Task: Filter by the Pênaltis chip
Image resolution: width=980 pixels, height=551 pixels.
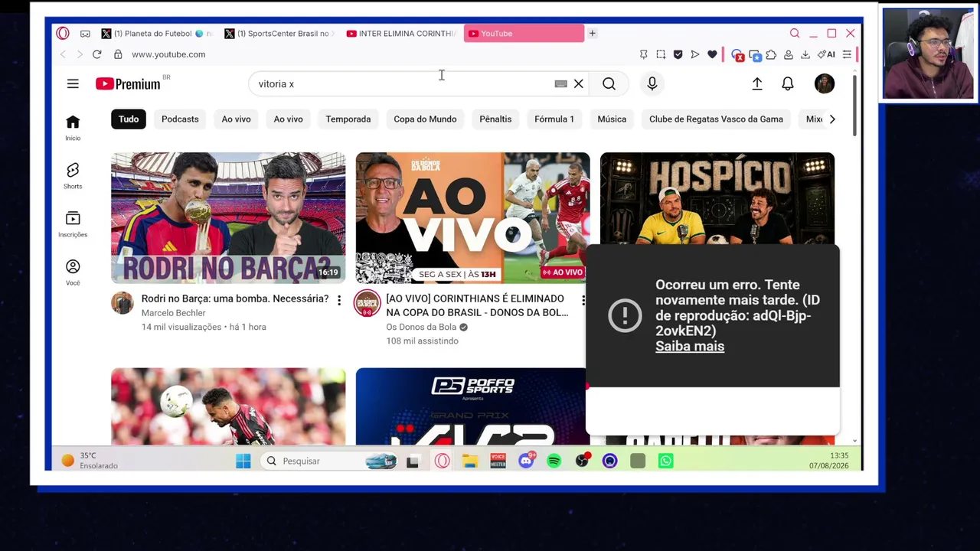Action: (495, 119)
